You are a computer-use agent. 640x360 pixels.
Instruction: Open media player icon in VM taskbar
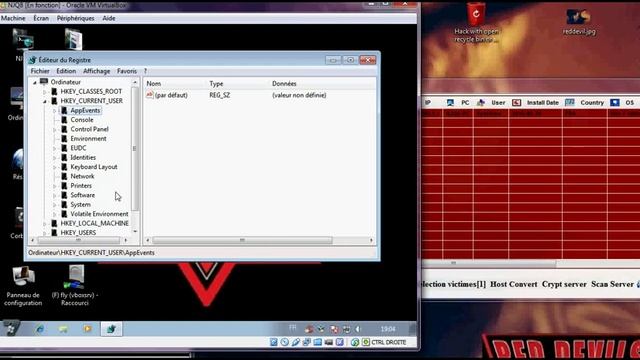pos(87,329)
